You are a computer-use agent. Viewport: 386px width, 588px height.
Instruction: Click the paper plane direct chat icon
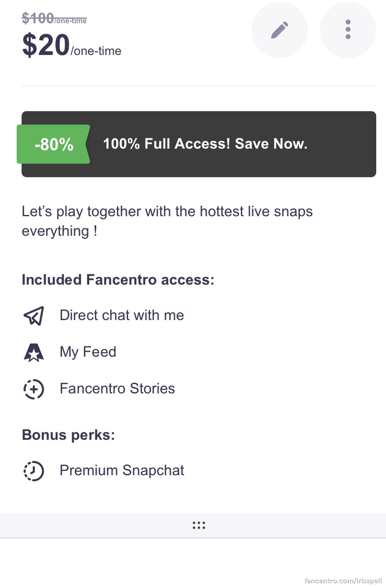click(x=34, y=315)
